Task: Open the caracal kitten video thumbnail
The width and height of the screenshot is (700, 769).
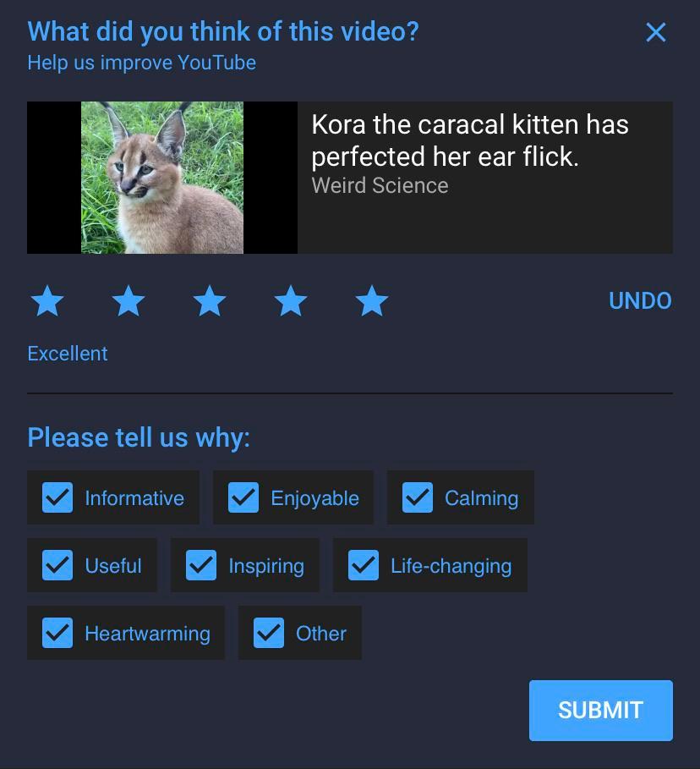Action: pyautogui.click(x=161, y=178)
